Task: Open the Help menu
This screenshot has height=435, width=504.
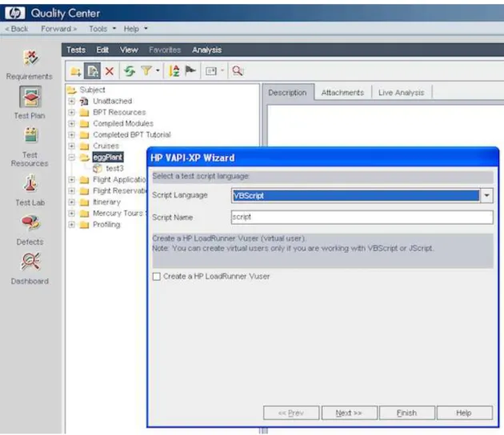Action: click(135, 29)
